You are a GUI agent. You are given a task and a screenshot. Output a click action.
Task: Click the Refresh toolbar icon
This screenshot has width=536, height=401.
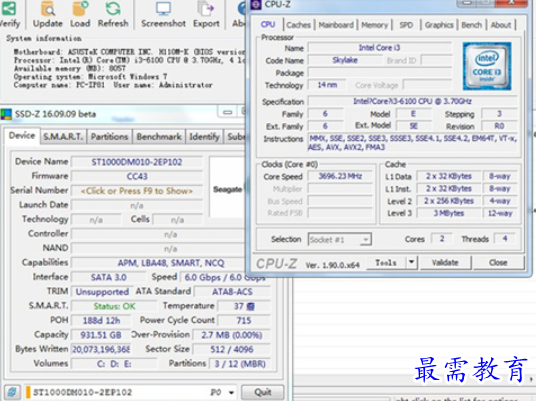click(x=113, y=15)
